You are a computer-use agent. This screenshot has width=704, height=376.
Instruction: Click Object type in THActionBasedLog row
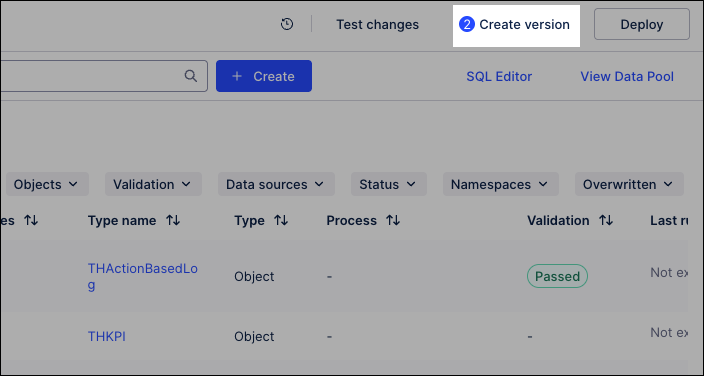coord(254,276)
